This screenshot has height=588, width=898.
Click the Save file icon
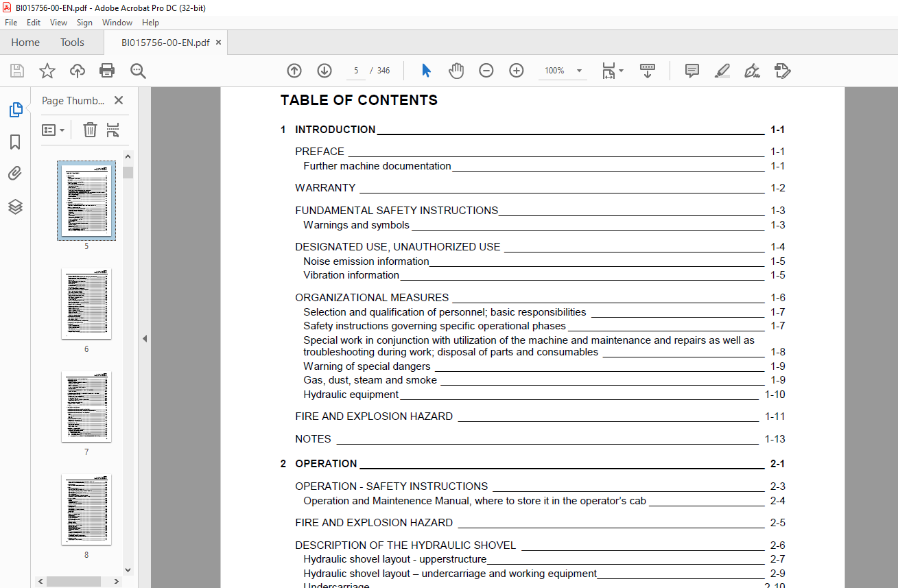pos(17,71)
